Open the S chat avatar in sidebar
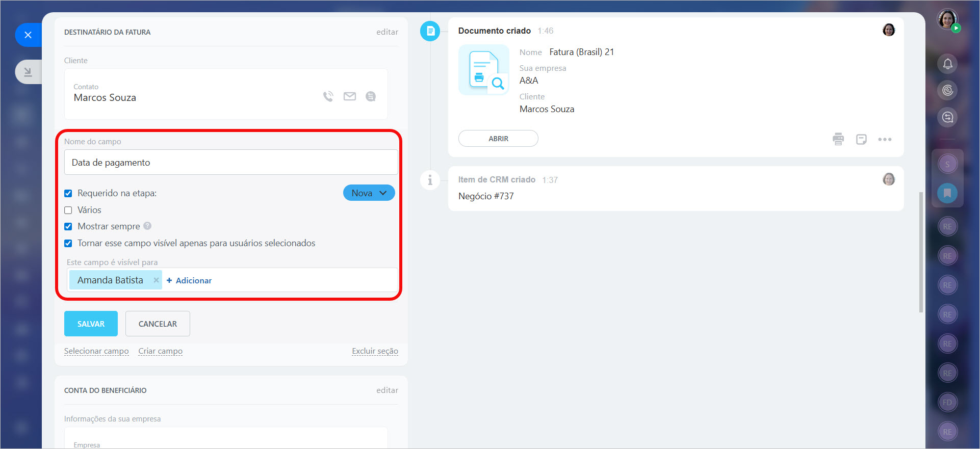980x449 pixels. (x=947, y=164)
